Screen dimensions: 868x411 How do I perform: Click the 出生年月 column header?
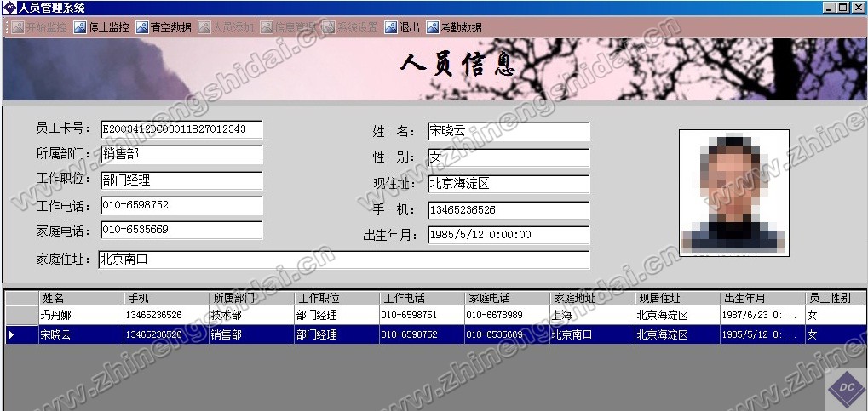pyautogui.click(x=762, y=298)
